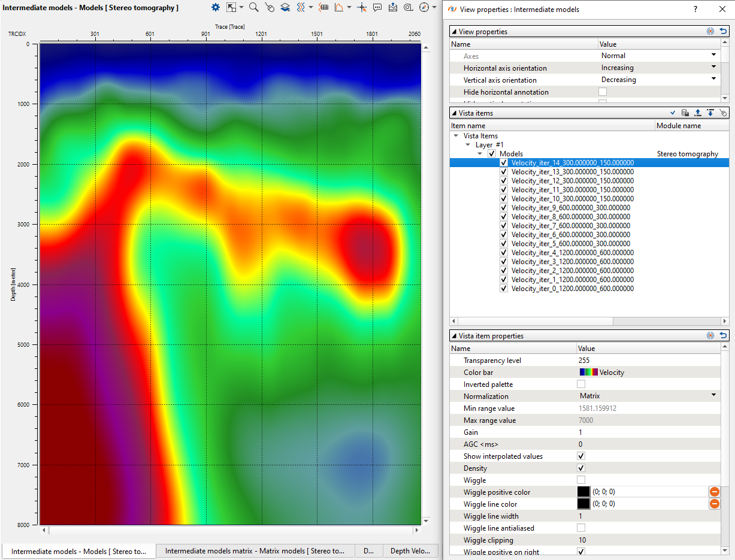Click the Wiggle positive color black swatch

click(583, 492)
